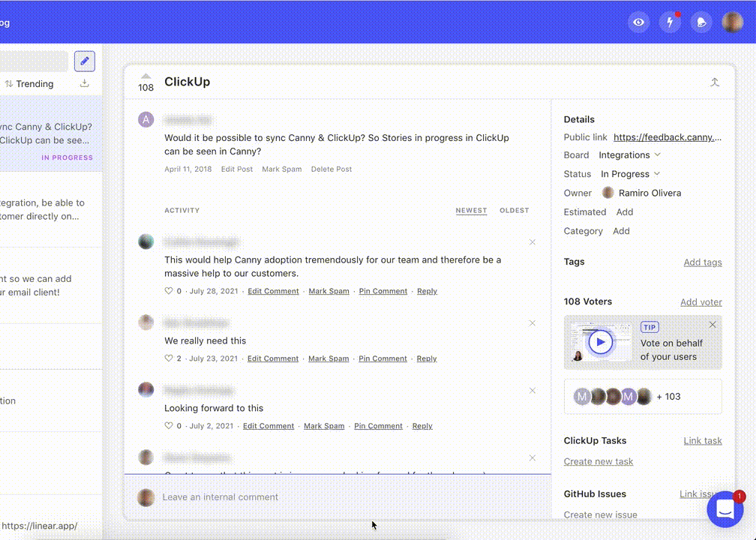The image size is (756, 540).
Task: Sort activity by Newest
Action: tap(471, 210)
